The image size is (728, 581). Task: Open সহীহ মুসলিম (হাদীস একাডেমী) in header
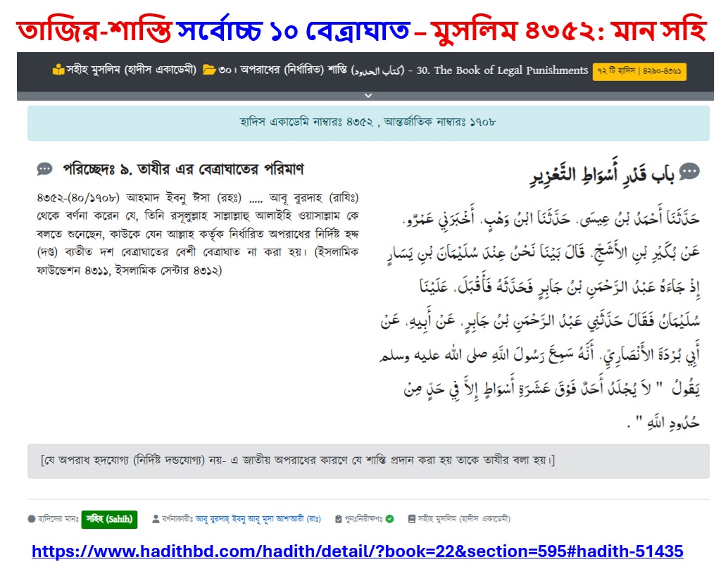131,70
